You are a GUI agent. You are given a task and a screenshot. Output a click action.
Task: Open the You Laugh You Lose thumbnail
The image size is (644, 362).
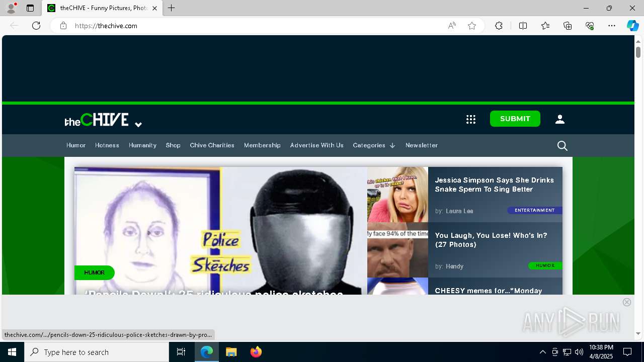(397, 250)
